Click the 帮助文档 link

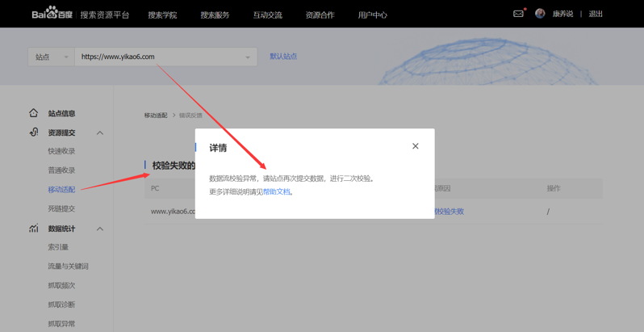point(276,192)
